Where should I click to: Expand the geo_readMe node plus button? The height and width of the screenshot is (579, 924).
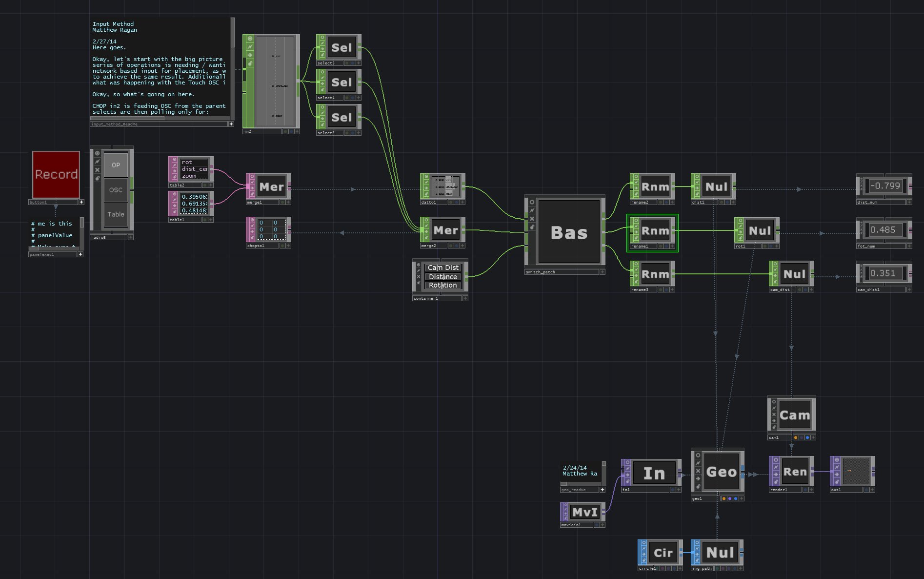click(x=603, y=490)
